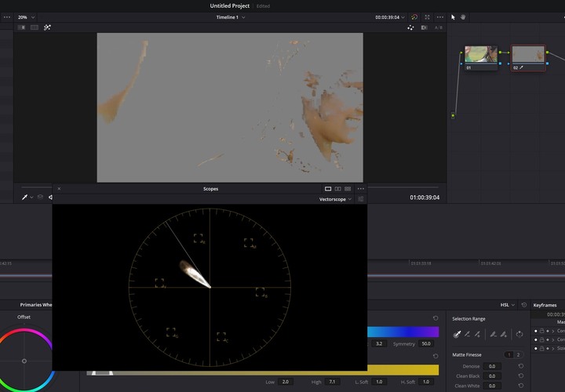Switch Scopes to quad view layout

pyautogui.click(x=348, y=189)
